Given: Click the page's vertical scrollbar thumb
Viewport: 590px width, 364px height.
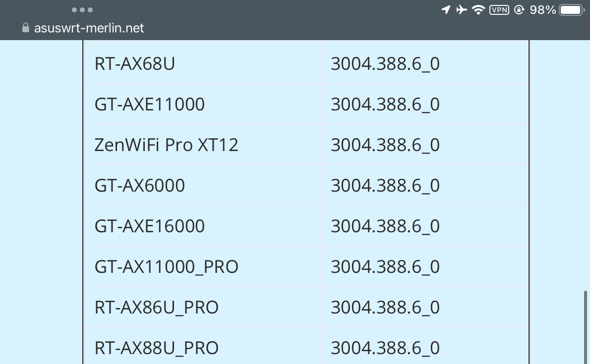Looking at the screenshot, I should pos(586,327).
